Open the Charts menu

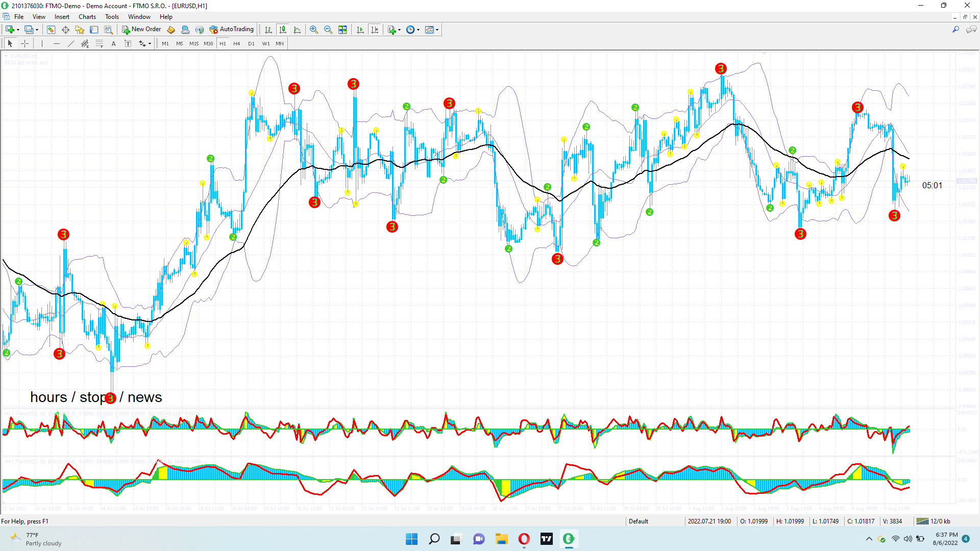click(87, 17)
